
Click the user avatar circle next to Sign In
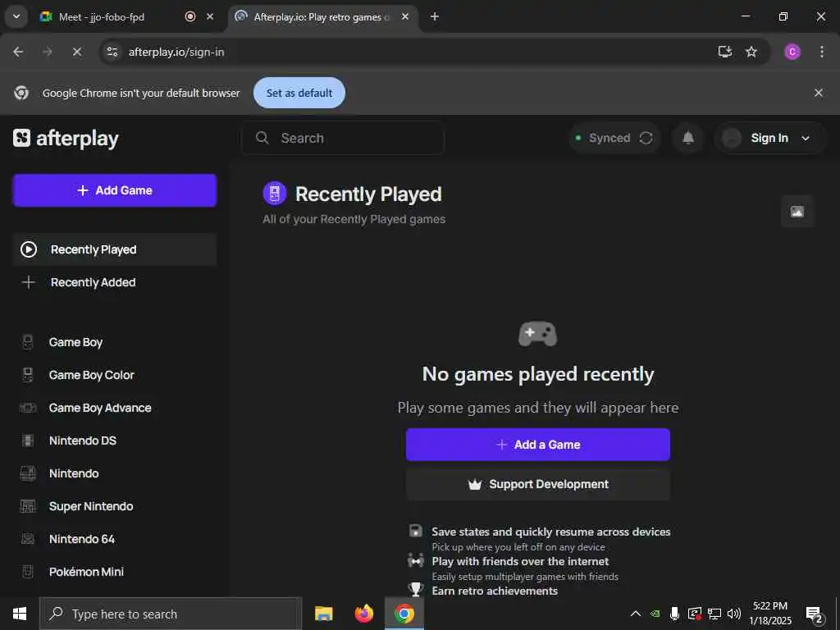[x=731, y=138]
